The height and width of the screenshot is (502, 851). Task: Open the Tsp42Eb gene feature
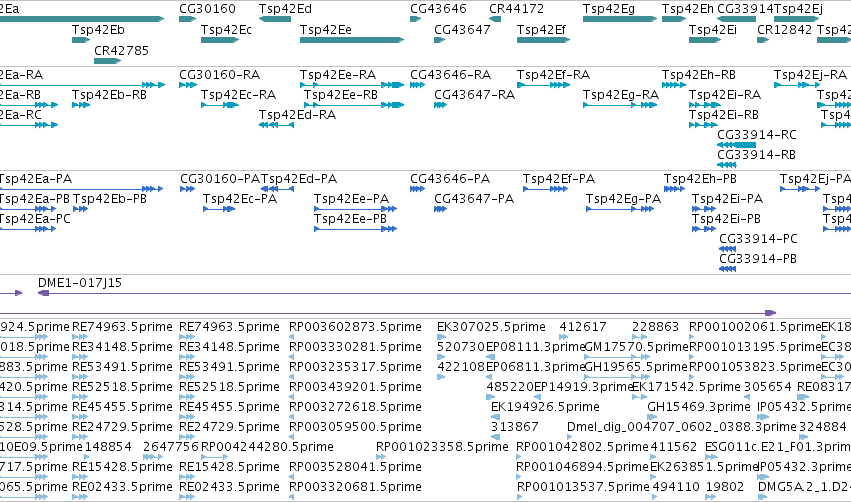[x=81, y=40]
